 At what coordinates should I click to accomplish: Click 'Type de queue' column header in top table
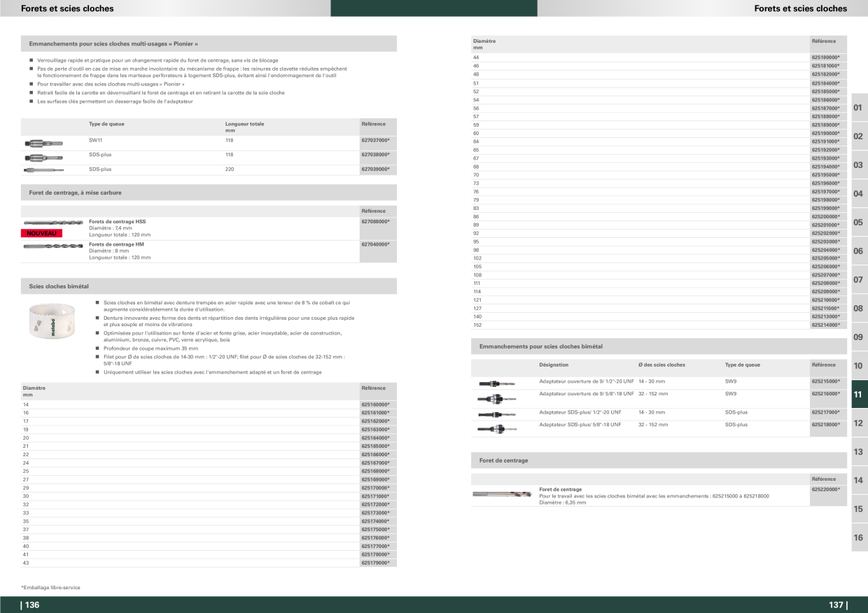tap(106, 124)
